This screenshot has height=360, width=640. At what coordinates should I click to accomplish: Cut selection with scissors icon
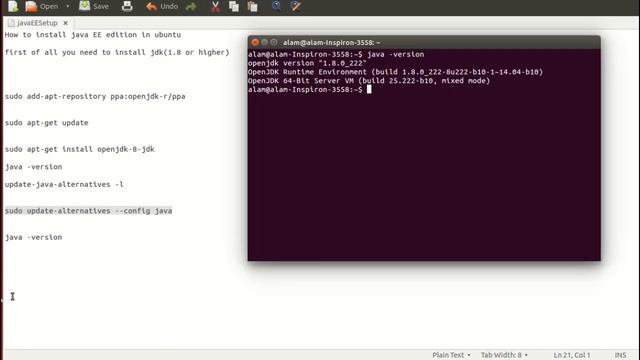coord(215,6)
